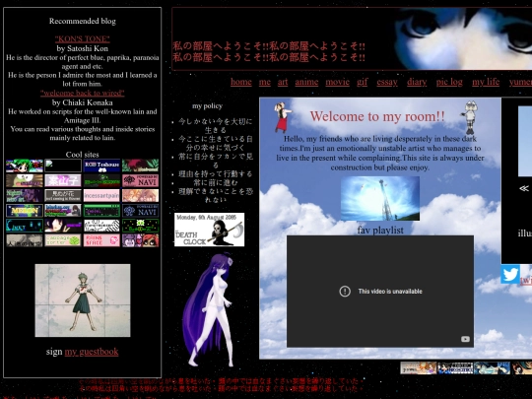532x399 pixels.
Task: Click the purple and red-haired characters badge
Action: (x=141, y=240)
